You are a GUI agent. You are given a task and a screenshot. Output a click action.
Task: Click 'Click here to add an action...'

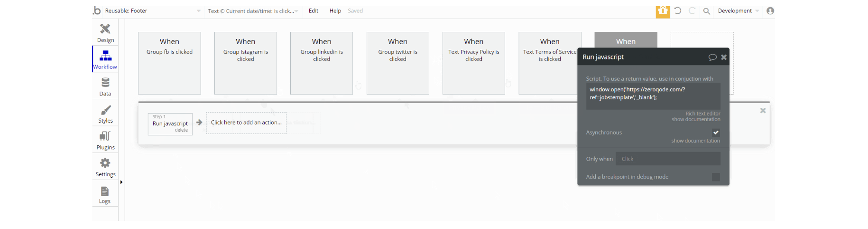(x=246, y=123)
